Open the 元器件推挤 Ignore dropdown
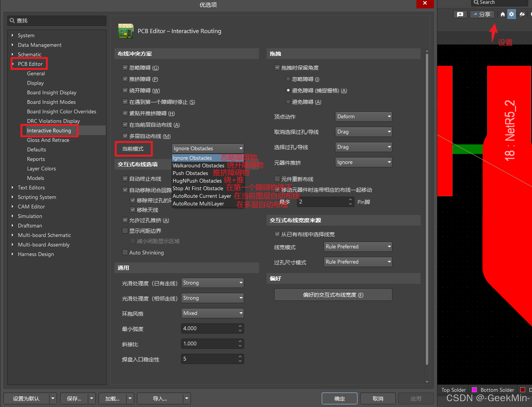Image resolution: width=532 pixels, height=407 pixels. [364, 162]
